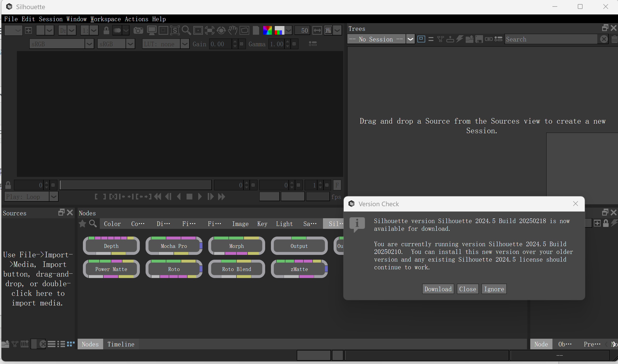Image resolution: width=618 pixels, height=364 pixels.
Task: Switch to the Timeline tab
Action: click(121, 344)
